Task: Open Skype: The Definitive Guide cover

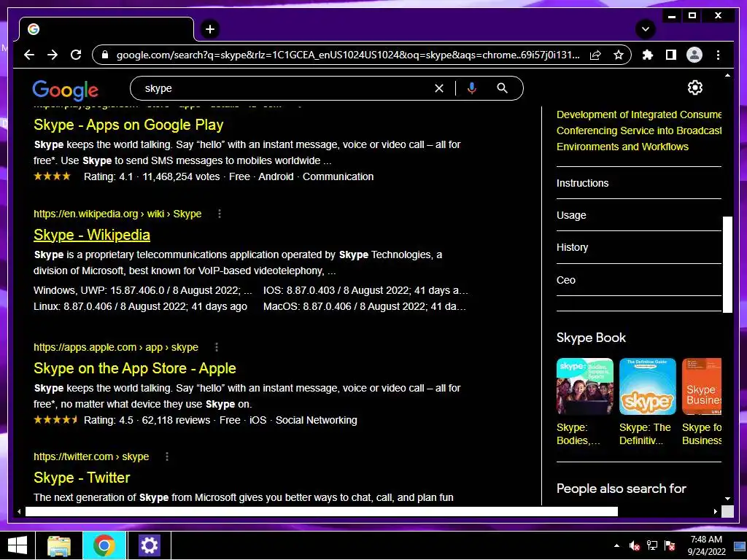Action: [x=648, y=386]
